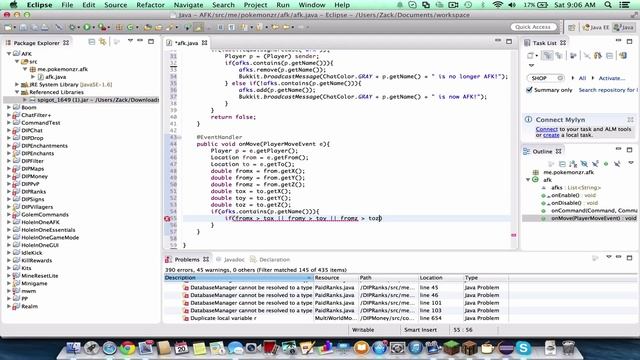This screenshot has height=360, width=640.
Task: Run the program with green Run icon
Action: [87, 27]
